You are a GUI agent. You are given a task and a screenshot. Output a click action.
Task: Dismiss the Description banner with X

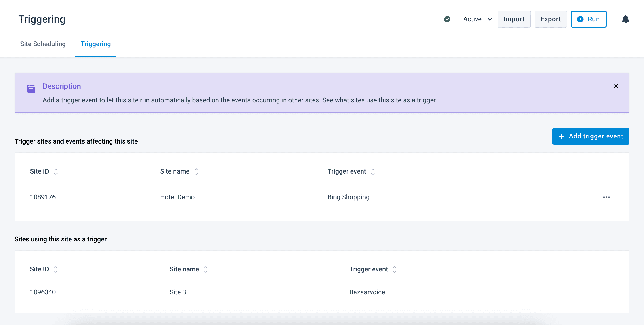[x=616, y=86]
